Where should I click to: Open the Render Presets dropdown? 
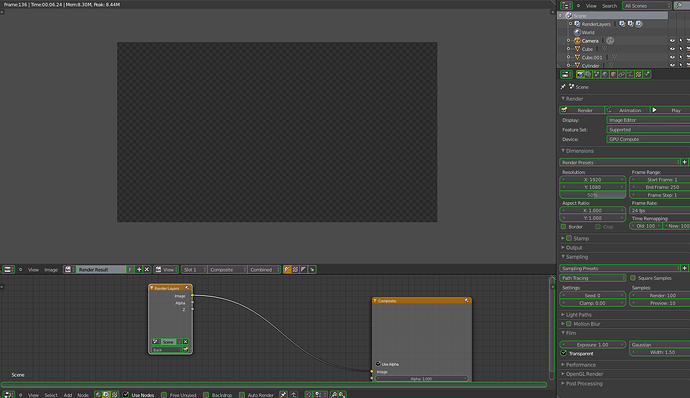click(620, 162)
